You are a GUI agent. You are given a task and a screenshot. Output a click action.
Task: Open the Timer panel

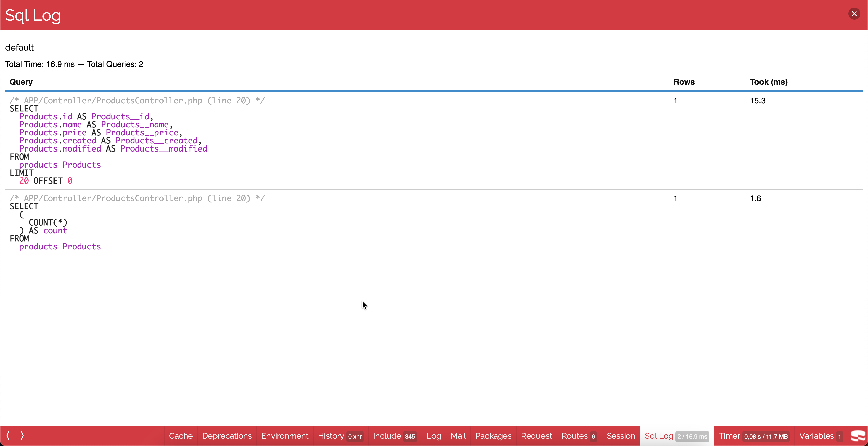753,436
